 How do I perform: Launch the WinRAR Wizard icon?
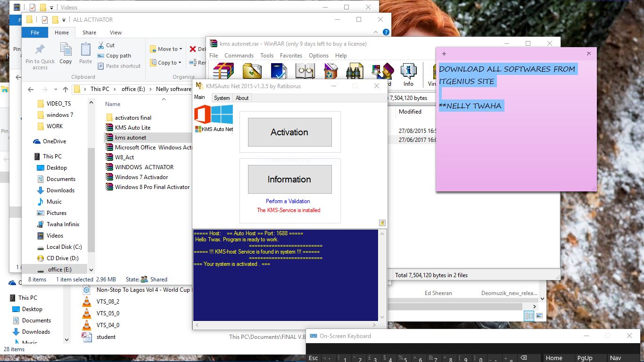point(382,71)
